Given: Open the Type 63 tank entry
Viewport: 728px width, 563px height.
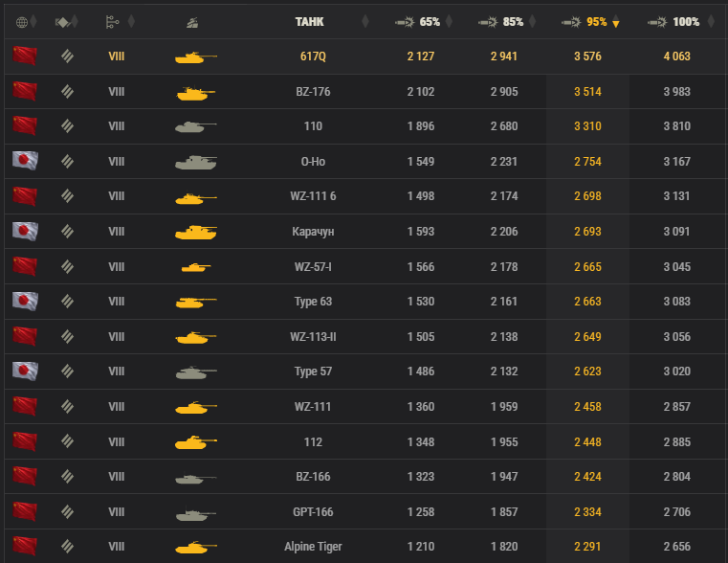Looking at the screenshot, I should coord(313,302).
